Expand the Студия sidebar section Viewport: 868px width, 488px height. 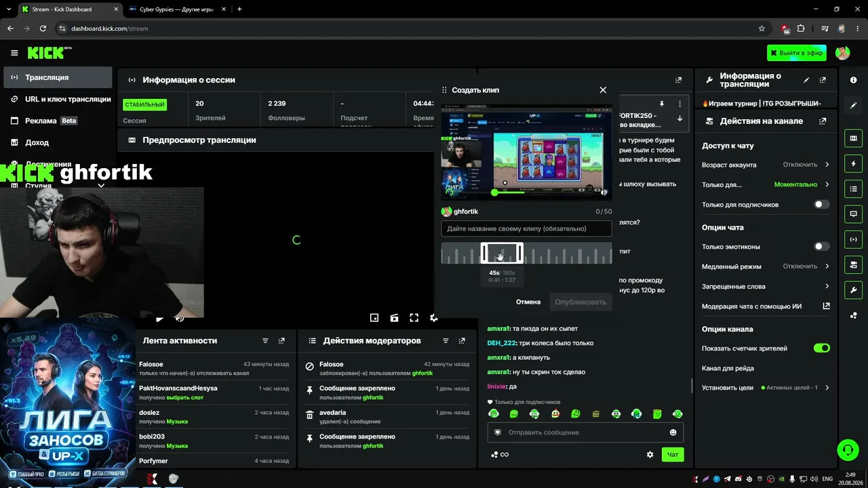pos(101,186)
